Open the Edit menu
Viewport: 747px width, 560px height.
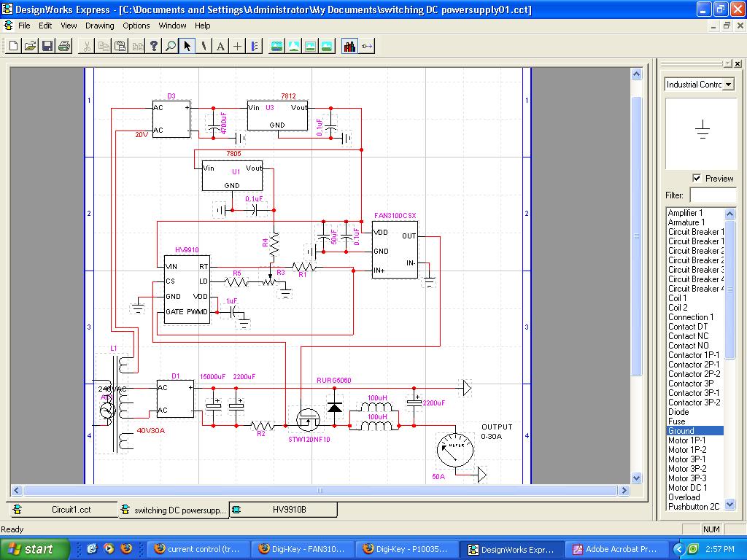pyautogui.click(x=45, y=26)
